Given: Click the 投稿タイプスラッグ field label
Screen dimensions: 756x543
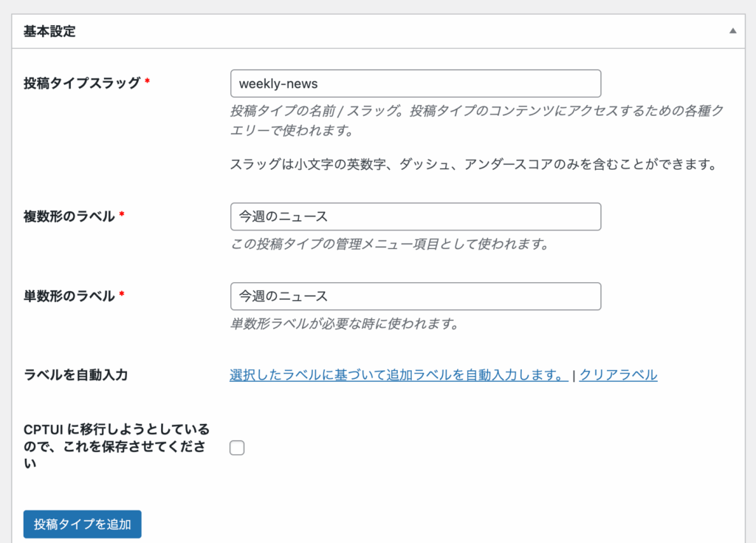Looking at the screenshot, I should tap(82, 83).
